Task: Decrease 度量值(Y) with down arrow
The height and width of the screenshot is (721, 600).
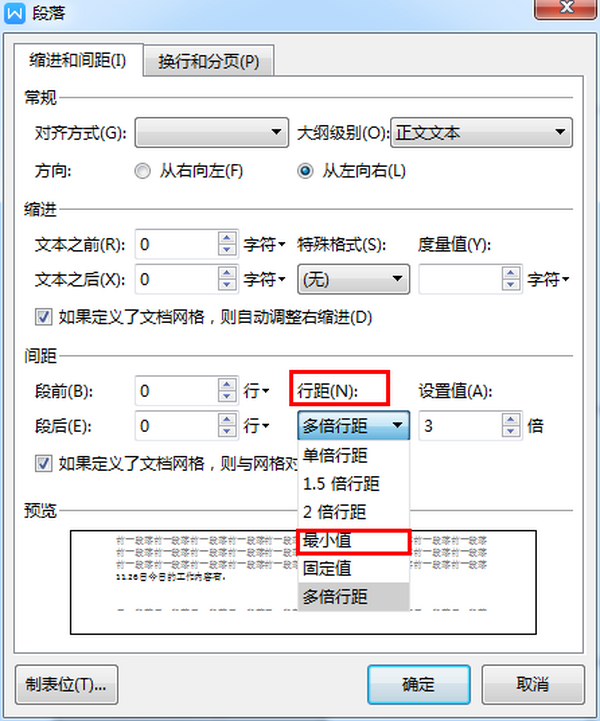Action: (511, 285)
